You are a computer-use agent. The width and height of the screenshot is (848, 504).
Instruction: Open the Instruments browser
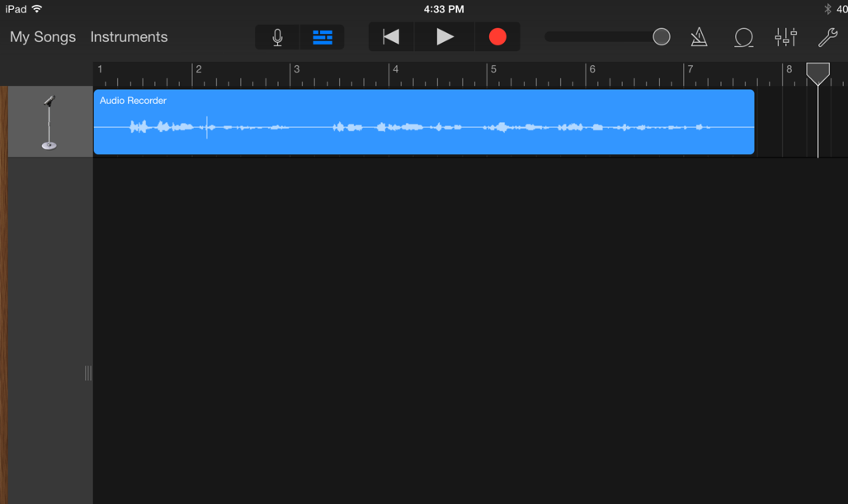pyautogui.click(x=129, y=37)
